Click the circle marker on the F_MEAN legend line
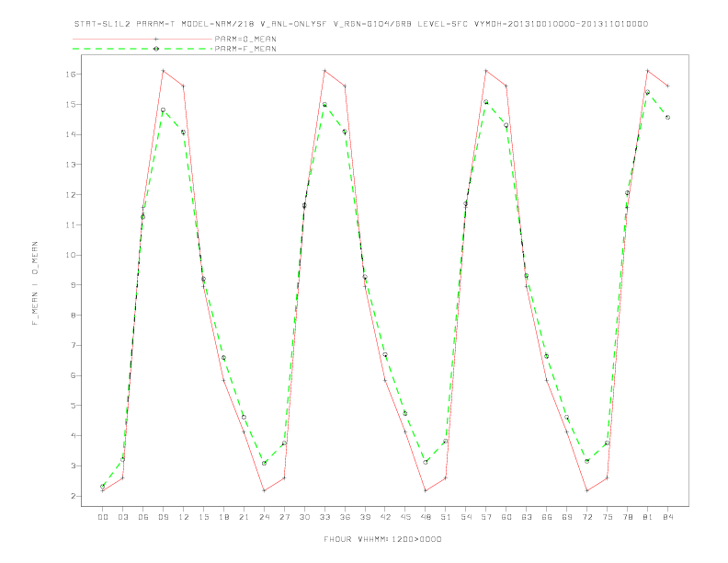Screen dimensions: 728x563 click(x=156, y=49)
